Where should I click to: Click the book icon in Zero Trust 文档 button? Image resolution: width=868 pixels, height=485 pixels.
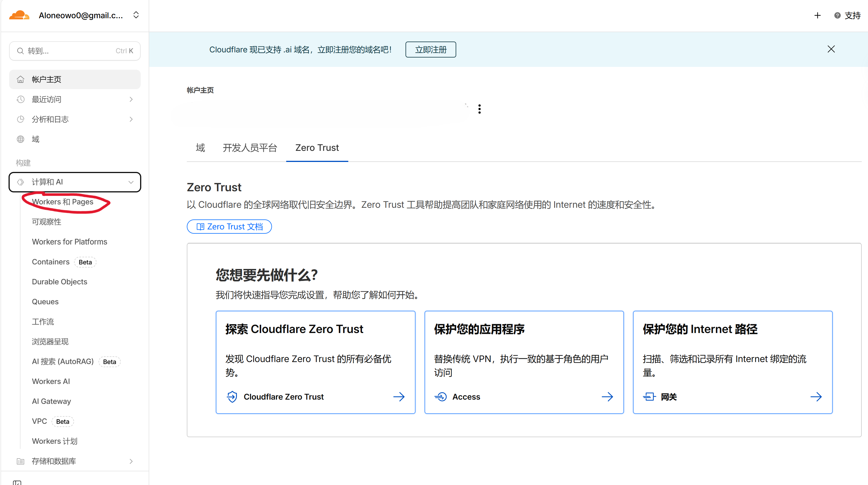pos(200,227)
